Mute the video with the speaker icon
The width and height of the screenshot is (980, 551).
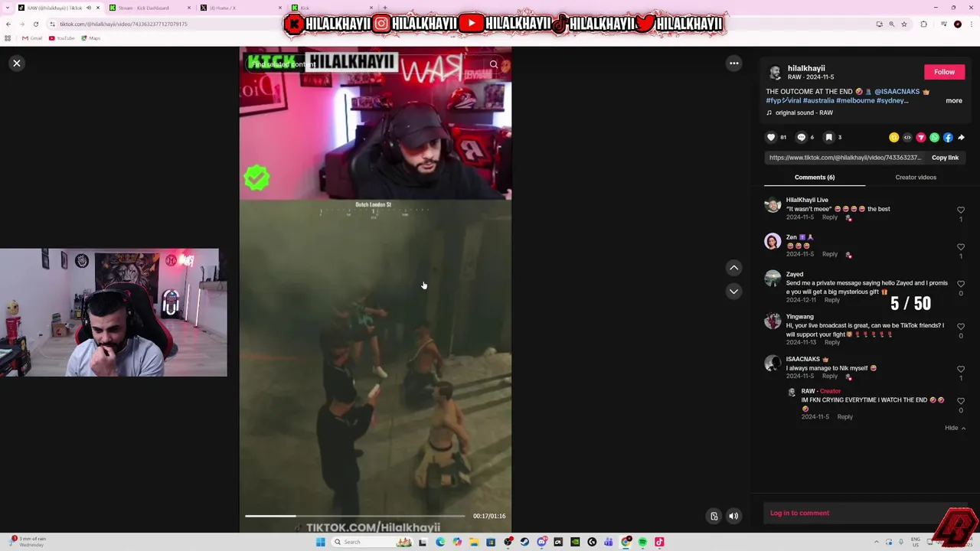[733, 516]
